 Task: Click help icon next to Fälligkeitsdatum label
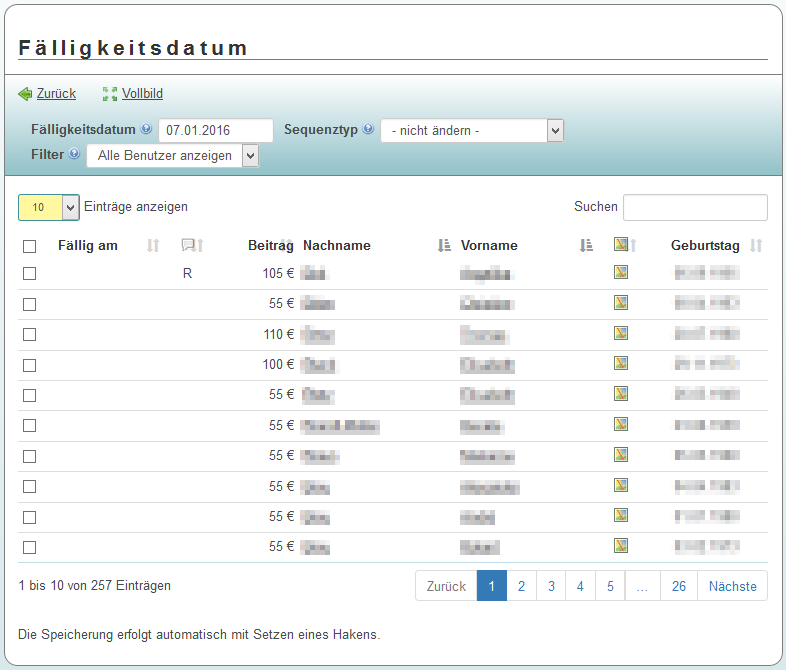tap(146, 130)
